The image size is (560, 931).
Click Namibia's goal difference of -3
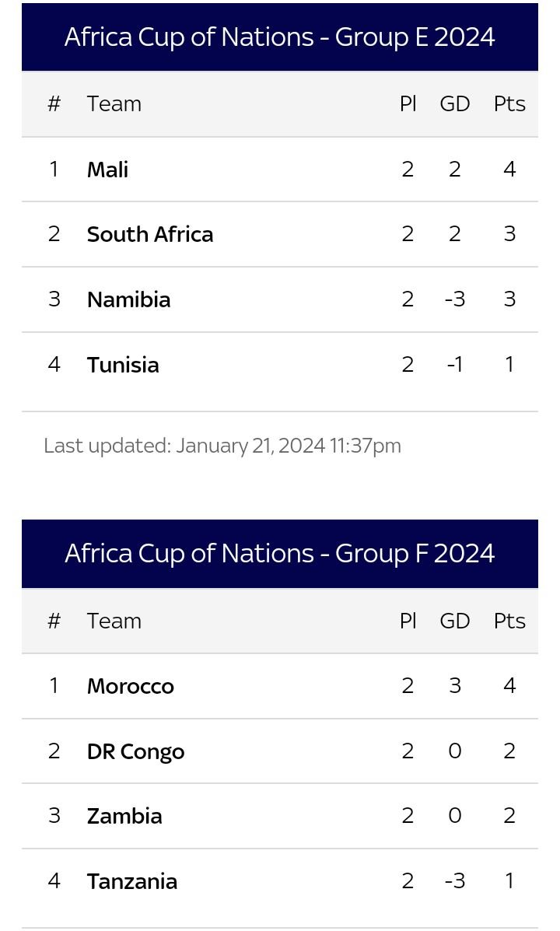coord(455,299)
